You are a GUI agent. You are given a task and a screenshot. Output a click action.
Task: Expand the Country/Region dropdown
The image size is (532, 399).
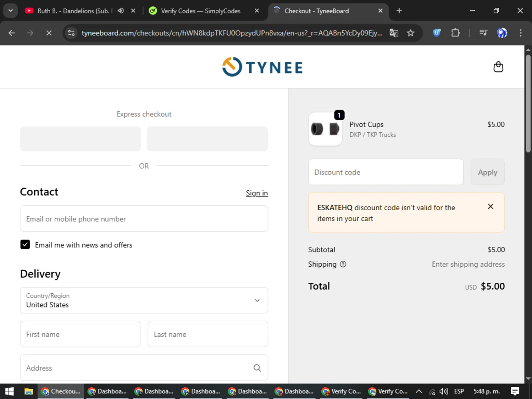pos(144,300)
